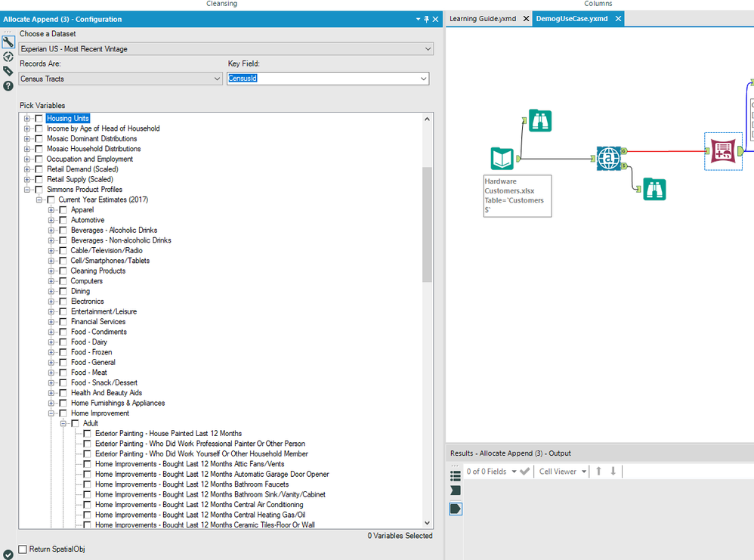Collapse the Home Improvement tree node
The image size is (754, 560).
point(52,413)
